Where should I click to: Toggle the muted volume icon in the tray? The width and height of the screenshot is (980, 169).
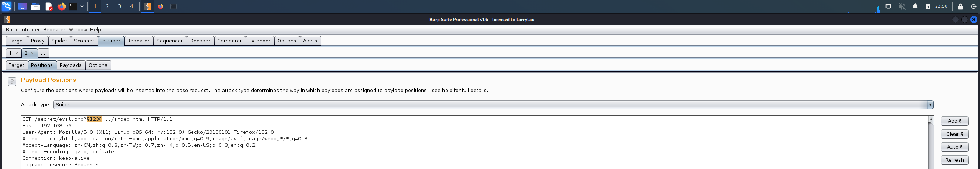[902, 6]
